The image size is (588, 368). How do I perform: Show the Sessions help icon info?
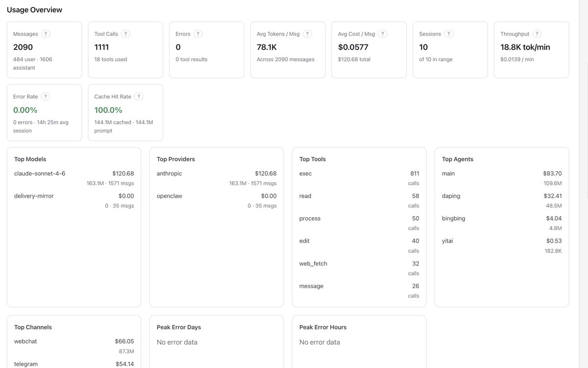pyautogui.click(x=449, y=34)
